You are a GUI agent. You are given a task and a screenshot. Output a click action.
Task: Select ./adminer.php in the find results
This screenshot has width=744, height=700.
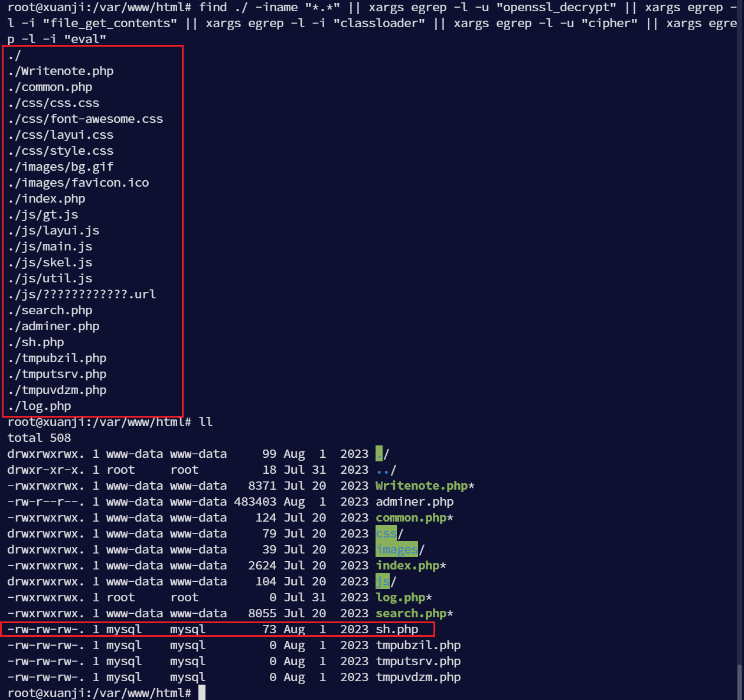(x=54, y=326)
